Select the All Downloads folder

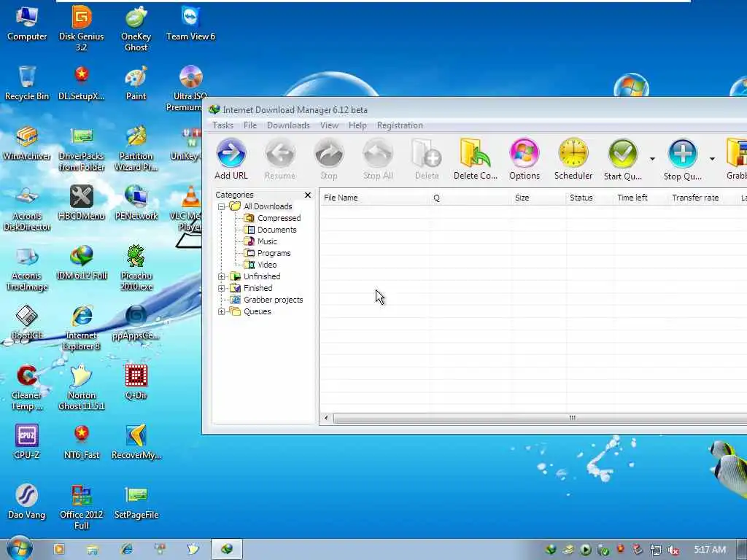(261, 206)
